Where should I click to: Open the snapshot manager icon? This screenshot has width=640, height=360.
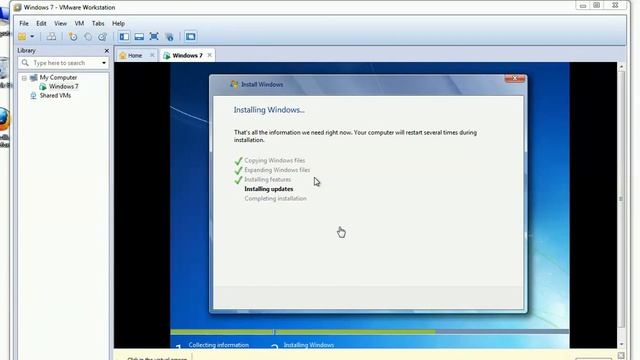[102, 37]
